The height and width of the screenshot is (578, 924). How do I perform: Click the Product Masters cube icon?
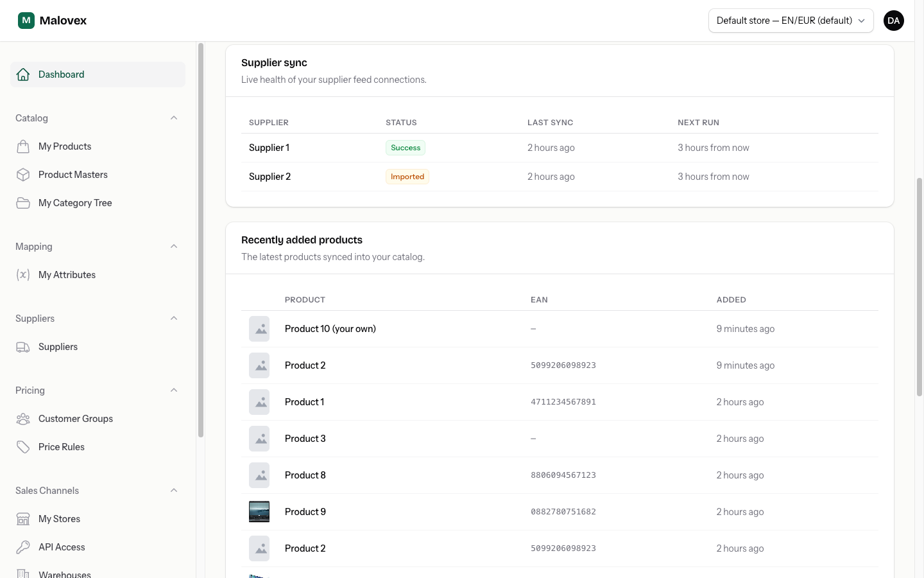[x=23, y=175]
